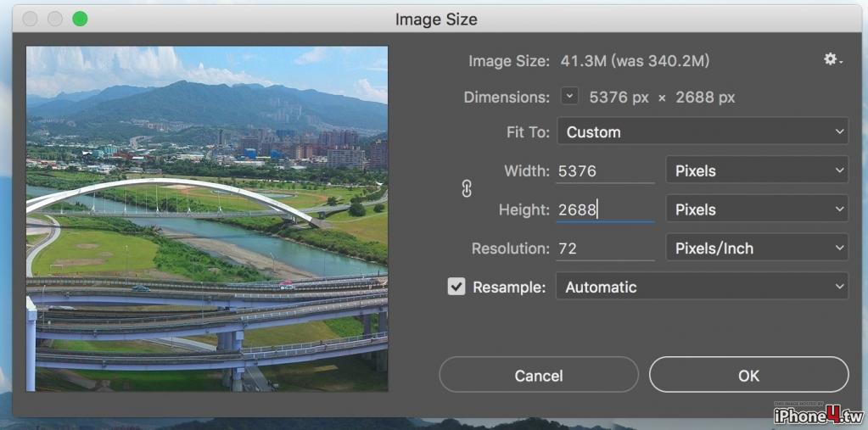Click the Dimensions unit arrow icon
868x430 pixels.
tap(569, 97)
